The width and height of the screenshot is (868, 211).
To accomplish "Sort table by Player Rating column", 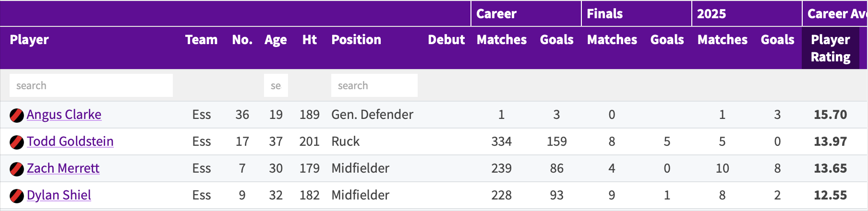I will (831, 48).
